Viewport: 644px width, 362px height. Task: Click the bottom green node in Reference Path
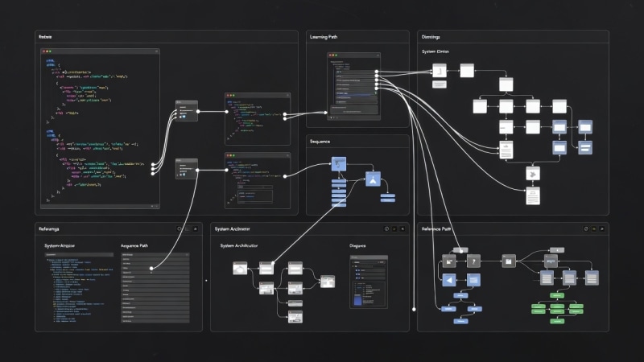tap(557, 320)
